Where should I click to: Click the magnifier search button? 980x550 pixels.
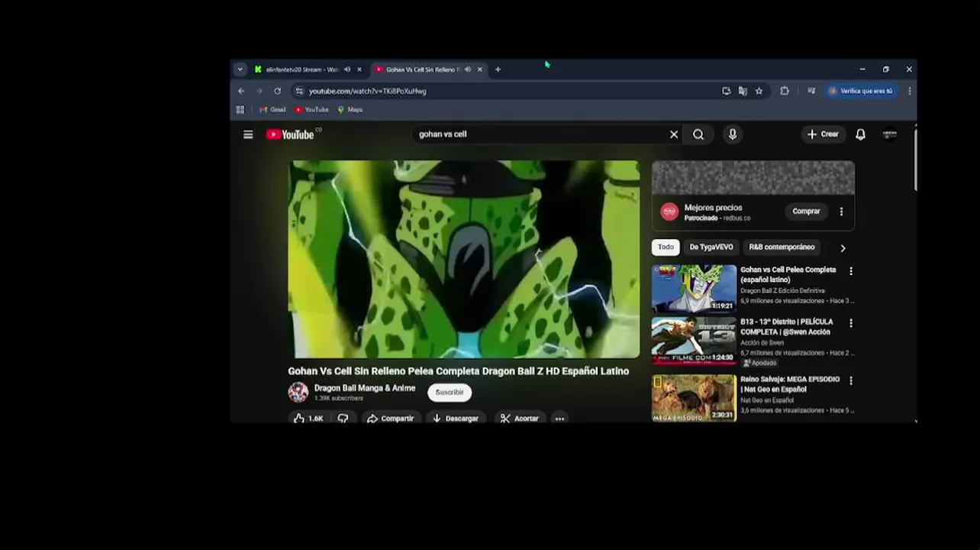(x=698, y=134)
